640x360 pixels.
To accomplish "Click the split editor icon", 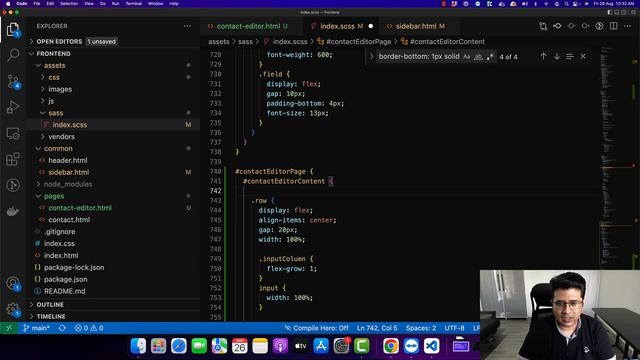I will pos(613,26).
